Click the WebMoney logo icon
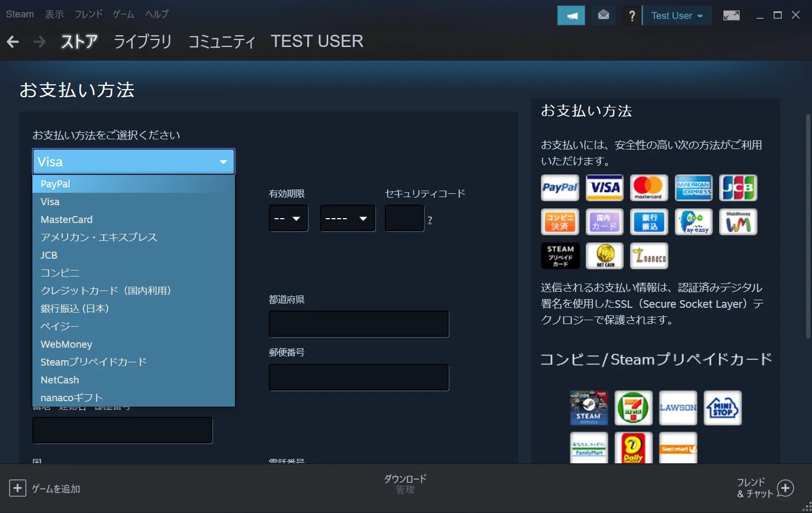812x513 pixels. 738,222
